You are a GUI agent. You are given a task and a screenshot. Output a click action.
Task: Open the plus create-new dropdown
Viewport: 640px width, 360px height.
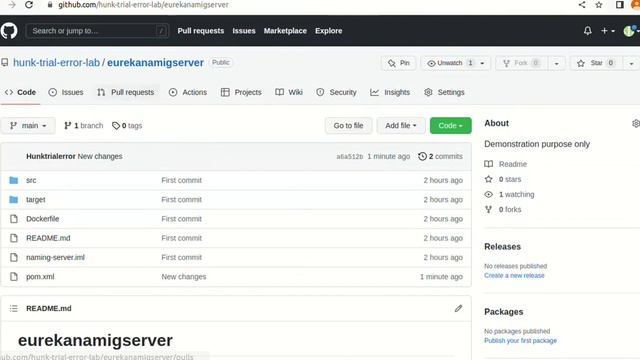[x=607, y=31]
